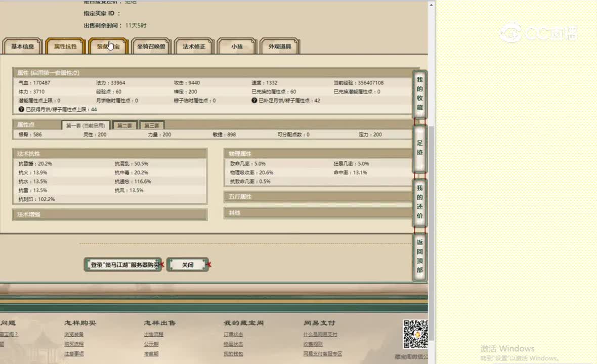Viewport: 597px width, 364px height.
Task: Click the 根骨:586 value
Action: point(30,134)
